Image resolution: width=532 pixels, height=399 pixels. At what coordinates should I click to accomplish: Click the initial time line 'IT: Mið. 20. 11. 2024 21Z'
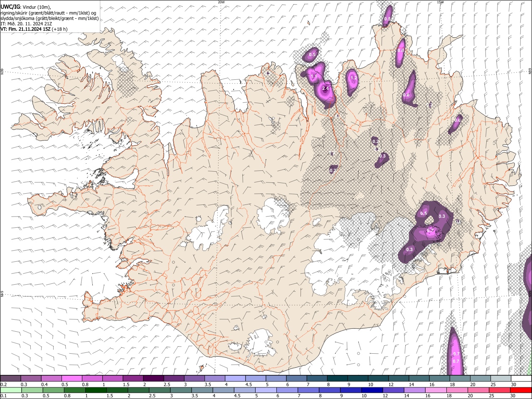pos(26,24)
